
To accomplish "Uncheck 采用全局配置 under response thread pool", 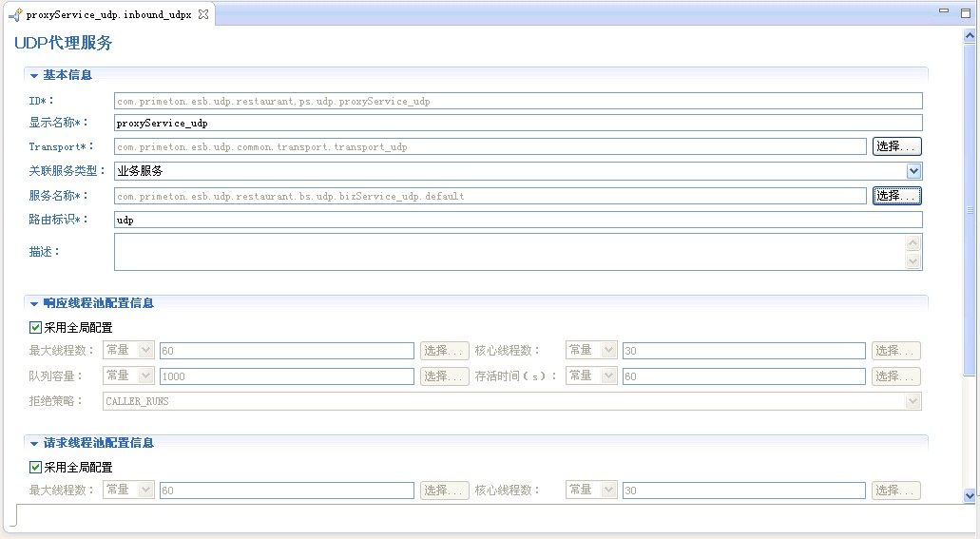I will (x=36, y=328).
